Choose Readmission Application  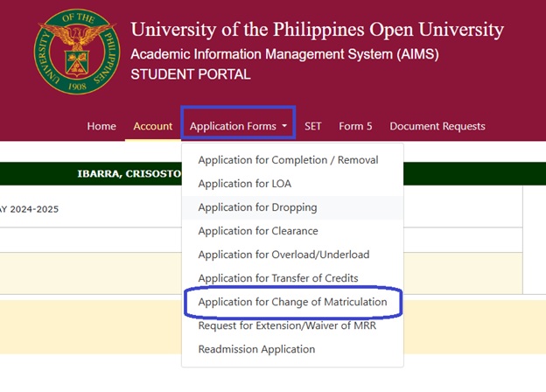click(256, 349)
